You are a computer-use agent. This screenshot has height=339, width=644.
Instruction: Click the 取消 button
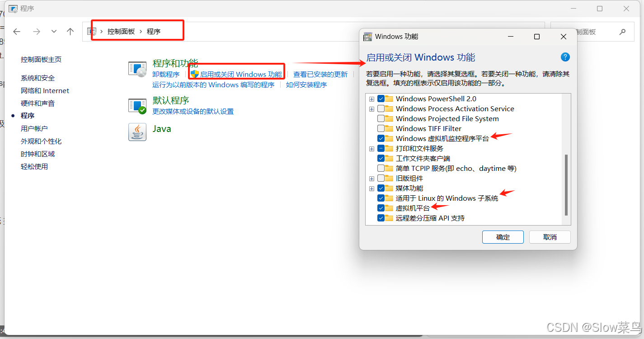click(550, 237)
